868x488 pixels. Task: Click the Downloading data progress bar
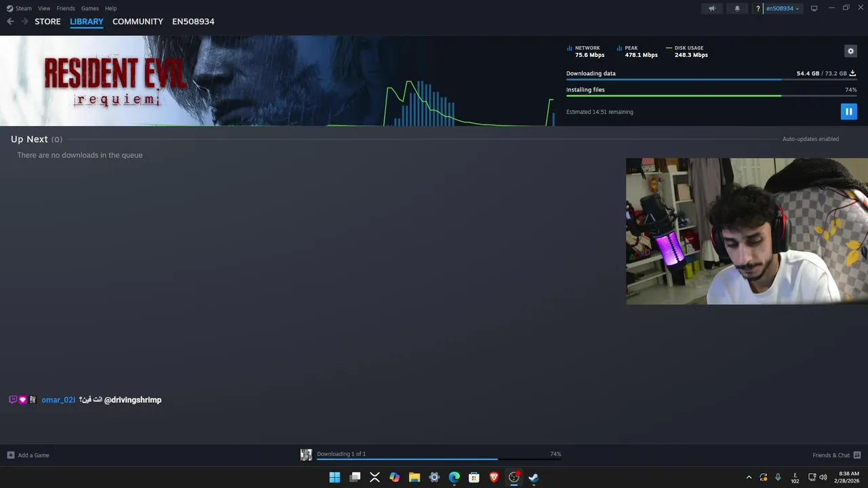tap(711, 79)
